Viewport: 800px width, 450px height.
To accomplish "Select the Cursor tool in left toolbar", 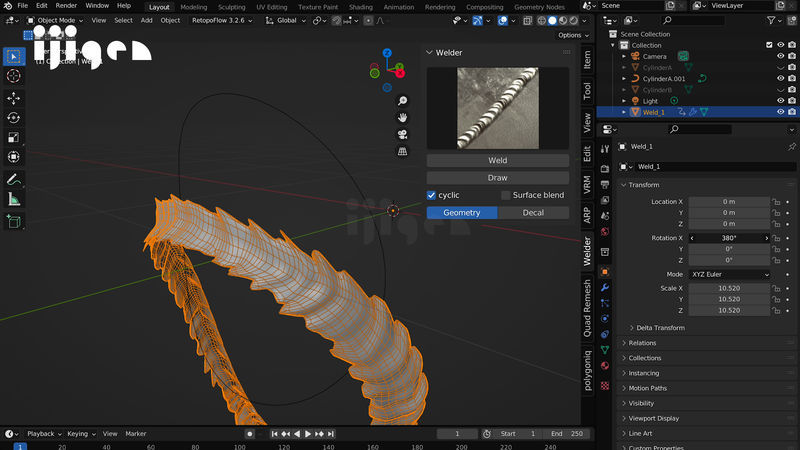I will pyautogui.click(x=14, y=76).
